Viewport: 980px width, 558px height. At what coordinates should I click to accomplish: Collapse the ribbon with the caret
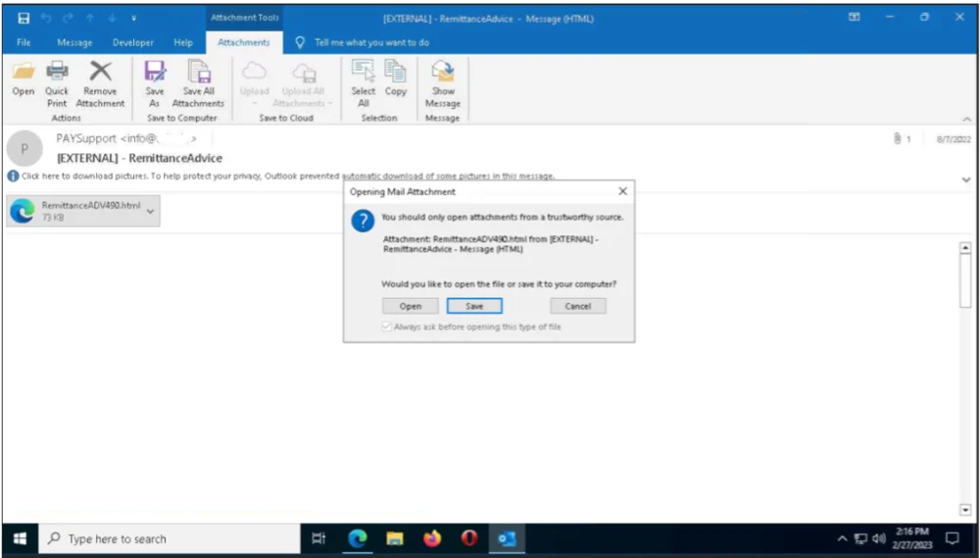tap(967, 120)
